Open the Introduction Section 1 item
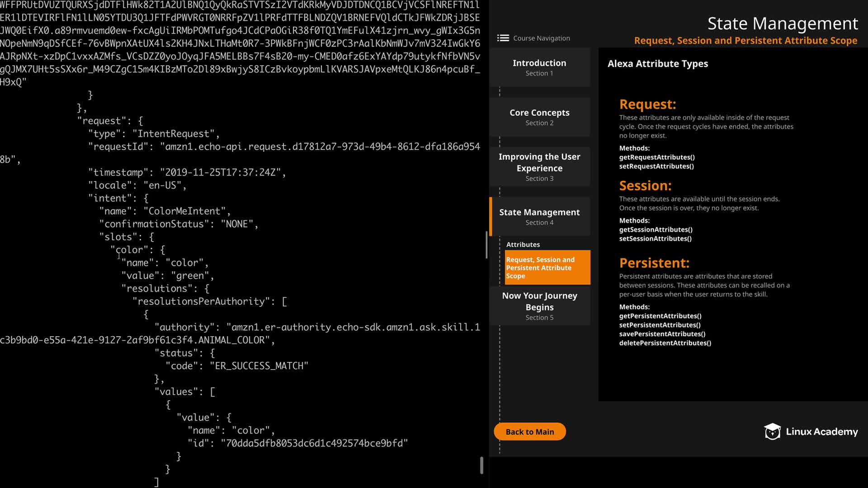This screenshot has height=488, width=868. click(x=539, y=67)
